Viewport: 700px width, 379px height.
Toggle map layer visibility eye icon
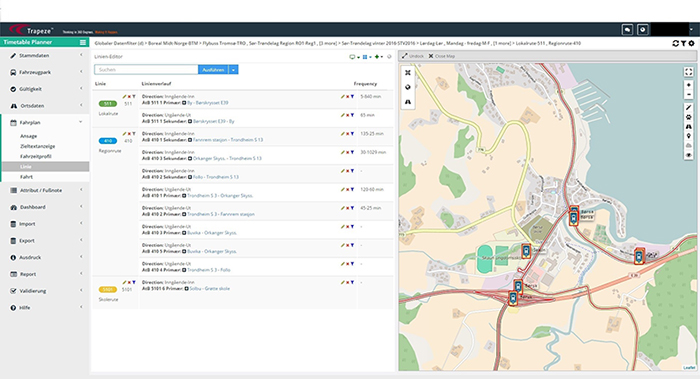click(x=688, y=155)
